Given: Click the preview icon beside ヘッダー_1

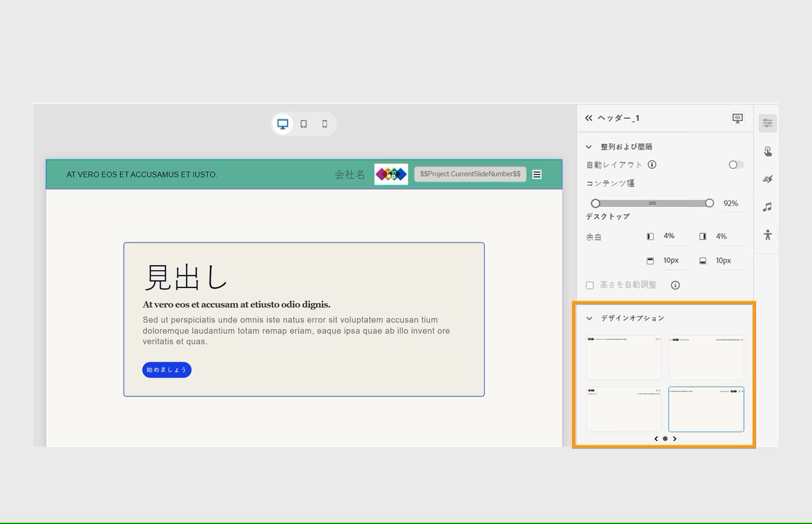Looking at the screenshot, I should [x=737, y=118].
